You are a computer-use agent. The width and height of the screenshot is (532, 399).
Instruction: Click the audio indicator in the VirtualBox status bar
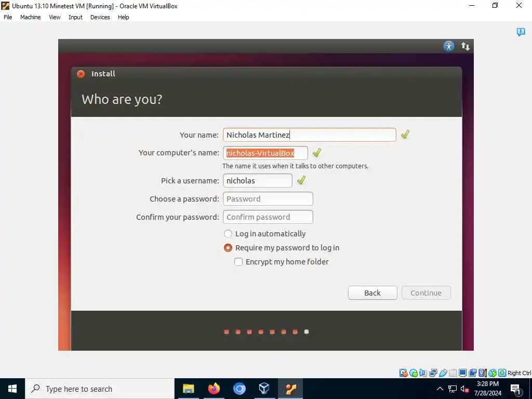click(x=423, y=373)
